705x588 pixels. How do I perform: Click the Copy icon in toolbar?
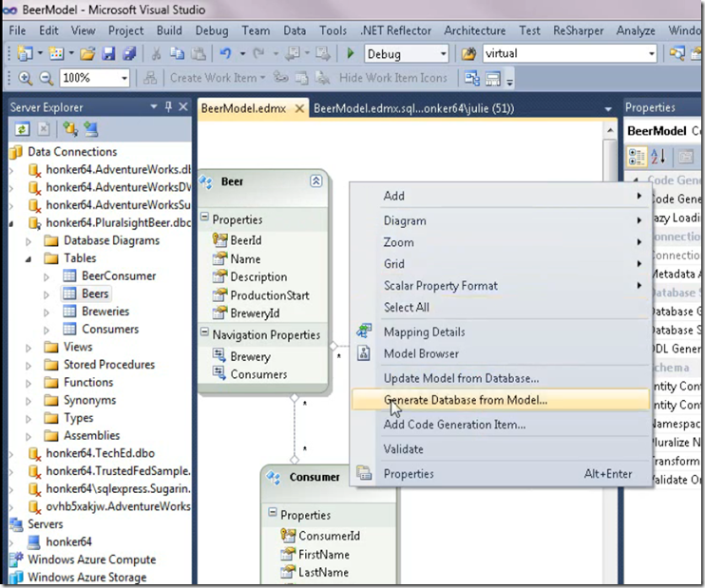177,54
